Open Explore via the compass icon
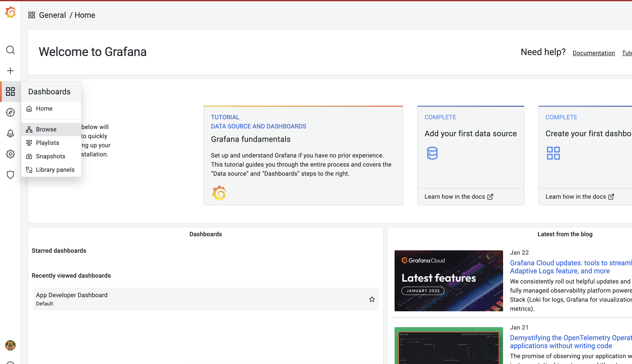This screenshot has width=632, height=364. coord(10,113)
